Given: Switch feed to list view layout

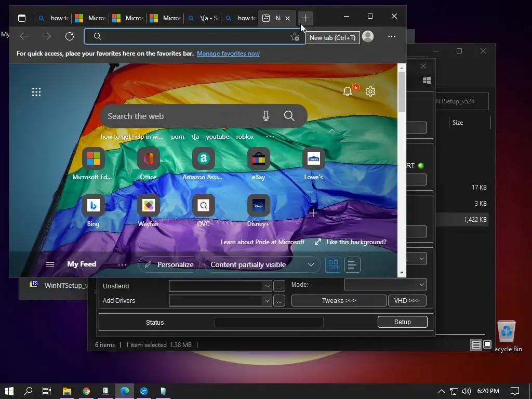Looking at the screenshot, I should pos(352,264).
